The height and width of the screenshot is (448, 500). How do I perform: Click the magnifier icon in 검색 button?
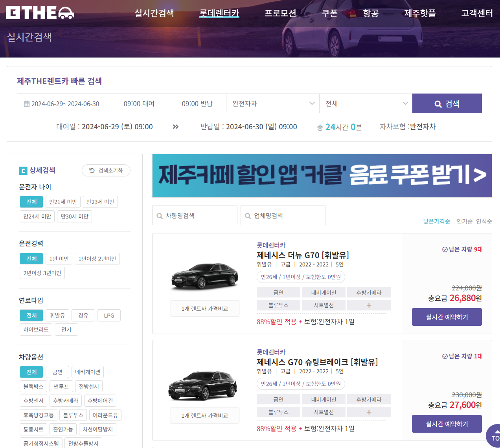(x=438, y=104)
